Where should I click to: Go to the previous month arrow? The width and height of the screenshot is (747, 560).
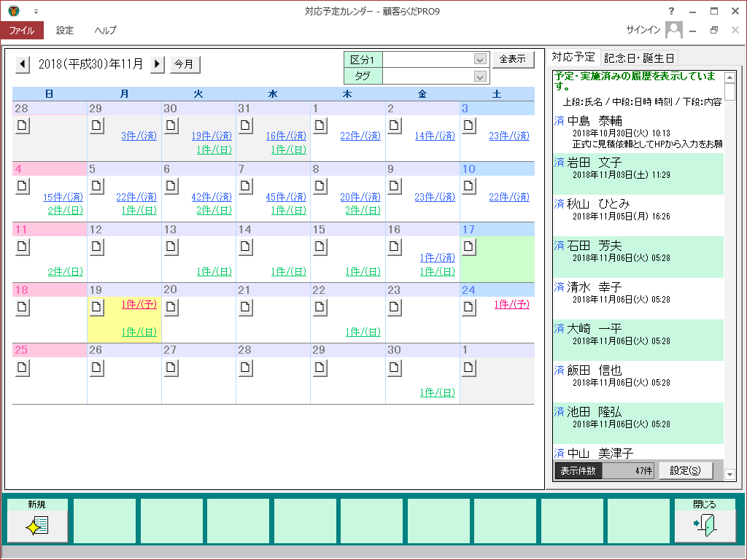pyautogui.click(x=23, y=64)
